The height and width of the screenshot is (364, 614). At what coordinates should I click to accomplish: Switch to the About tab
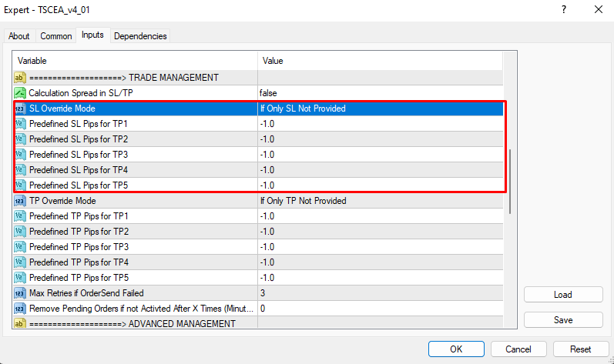click(19, 36)
